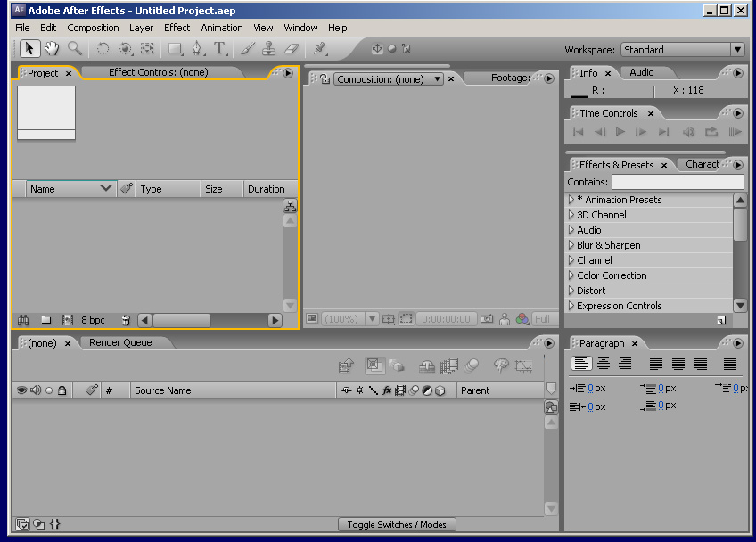Select the Eraser tool
Screen dimensions: 756x542
292,49
